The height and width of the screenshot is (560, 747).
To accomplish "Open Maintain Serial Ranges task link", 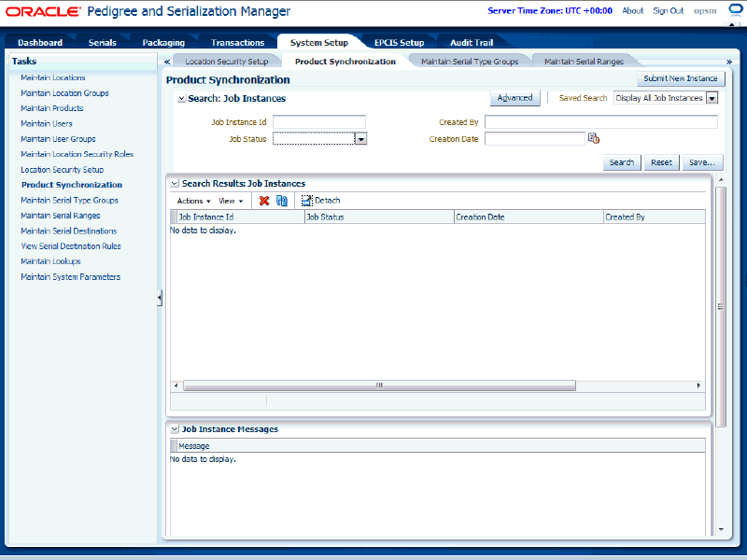I will pyautogui.click(x=61, y=216).
